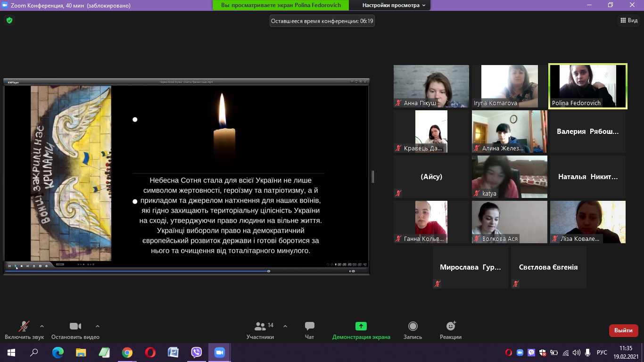Start Демонстрация экрана screen sharing
Viewport: 644px width, 362px height.
pyautogui.click(x=361, y=330)
